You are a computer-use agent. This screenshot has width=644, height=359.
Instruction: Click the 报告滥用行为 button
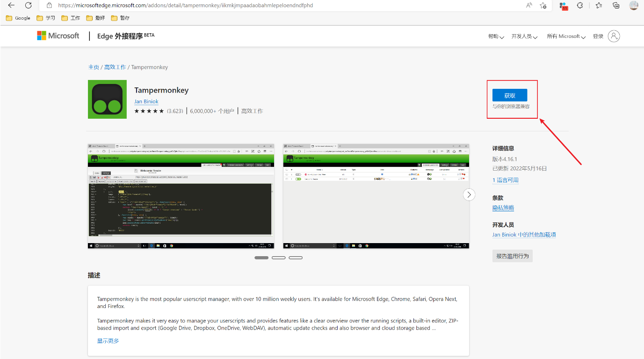tap(513, 256)
